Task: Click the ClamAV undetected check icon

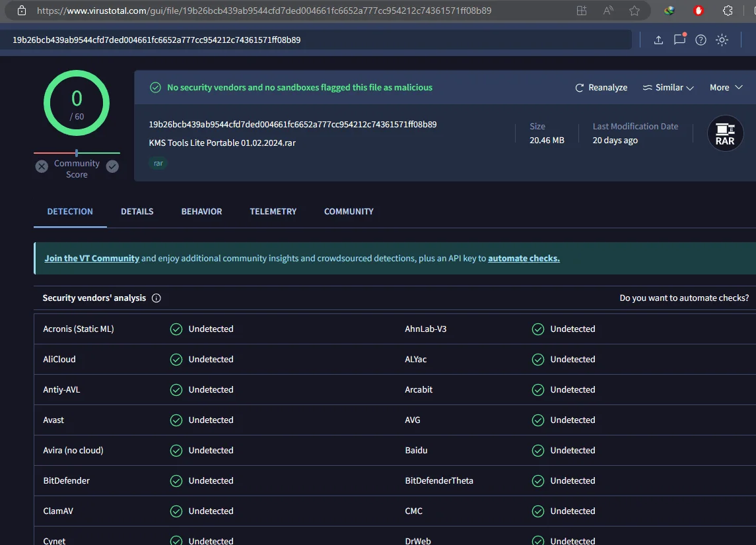Action: tap(176, 511)
